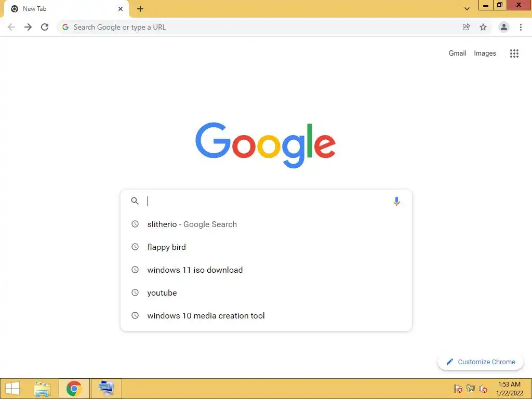The height and width of the screenshot is (399, 532).
Task: Close the New Tab tab
Action: click(121, 9)
